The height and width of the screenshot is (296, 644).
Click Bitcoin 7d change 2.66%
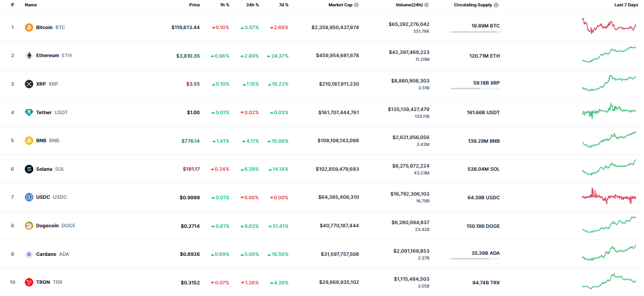click(279, 27)
